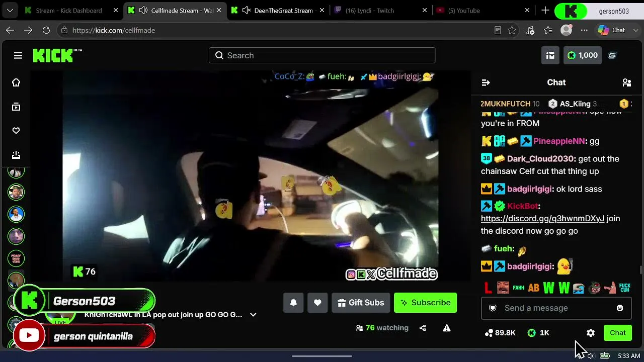Open the Copilot Chat button in the toolbar
The width and height of the screenshot is (644, 362).
pos(611,30)
